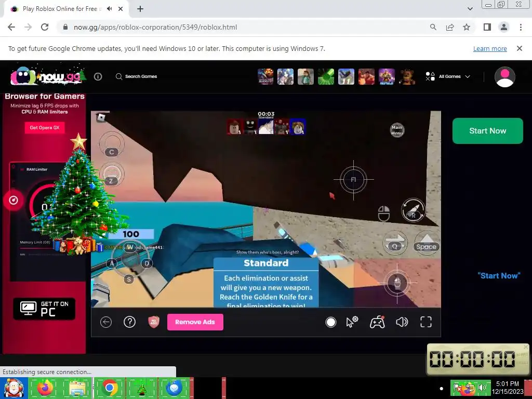Click the No Ads shield icon
This screenshot has height=399, width=532.
click(x=154, y=322)
